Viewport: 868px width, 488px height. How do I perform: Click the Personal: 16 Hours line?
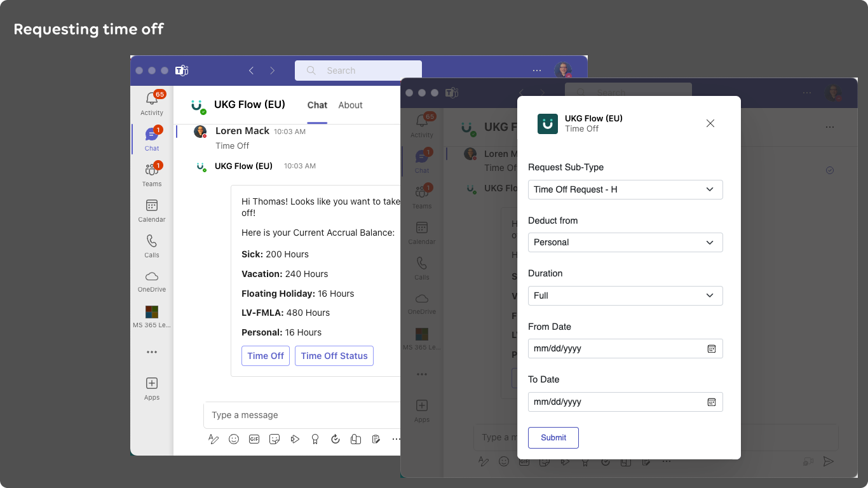[x=281, y=332]
